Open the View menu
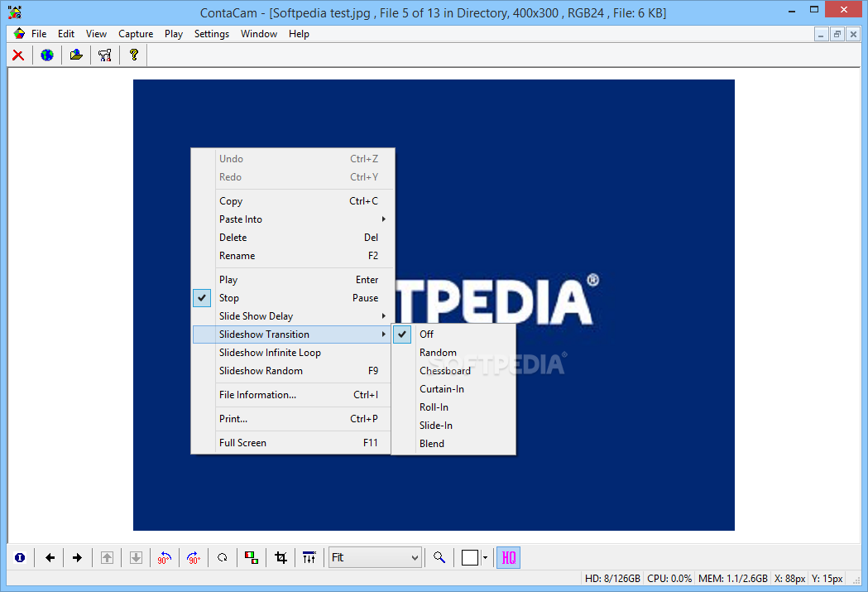 (x=96, y=34)
